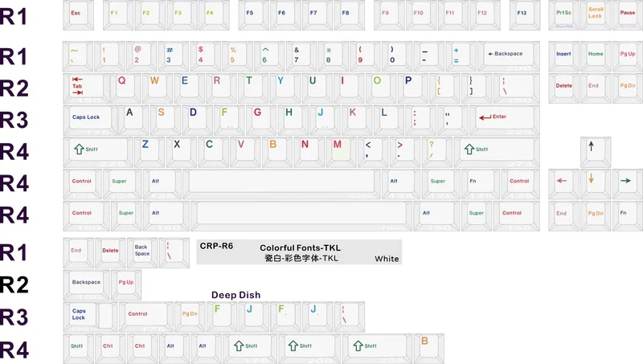Click the Y keycap

pos(286,88)
